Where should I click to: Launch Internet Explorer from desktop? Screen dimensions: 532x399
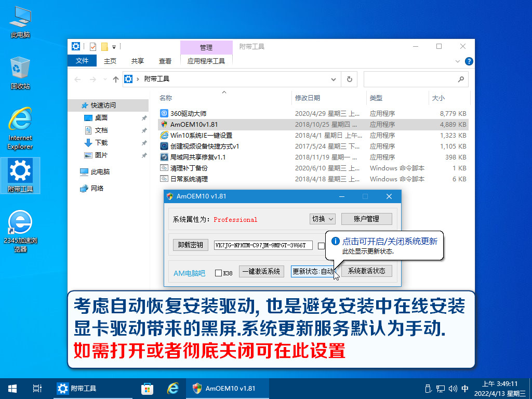tap(20, 128)
